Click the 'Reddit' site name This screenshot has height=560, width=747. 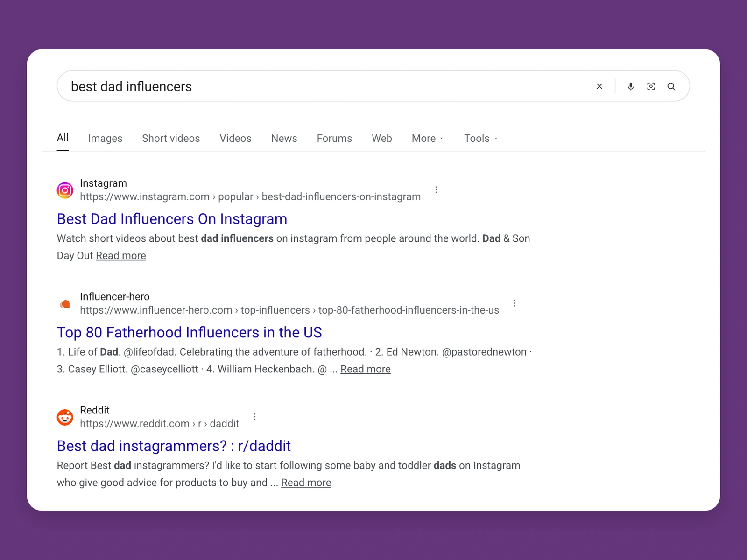pos(95,410)
